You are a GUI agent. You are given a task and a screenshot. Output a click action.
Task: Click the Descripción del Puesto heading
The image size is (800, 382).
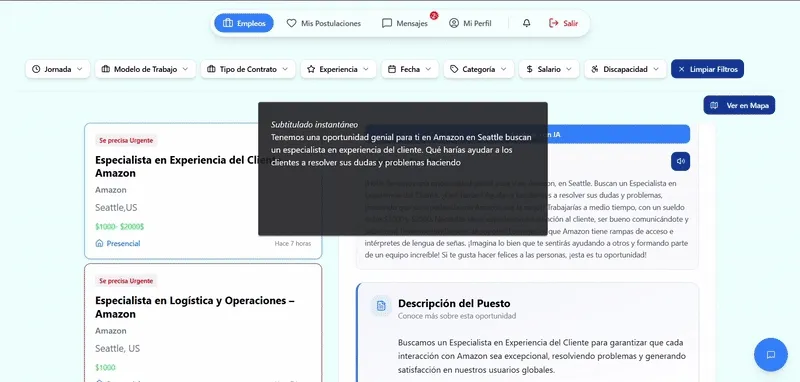[x=454, y=303]
